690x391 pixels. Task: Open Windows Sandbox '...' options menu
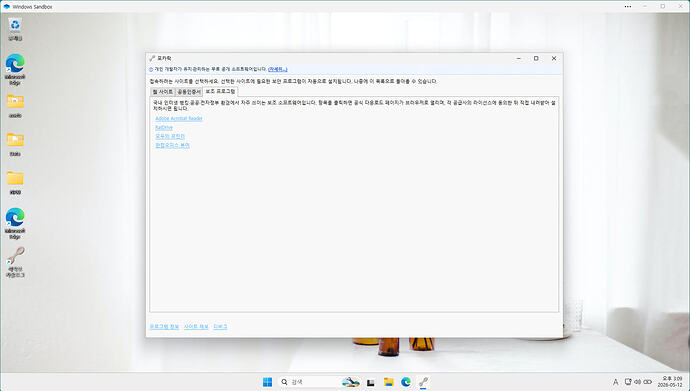[628, 7]
